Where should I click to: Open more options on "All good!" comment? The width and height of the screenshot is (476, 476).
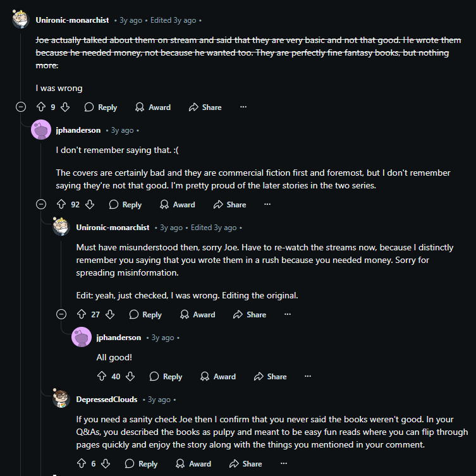(308, 376)
